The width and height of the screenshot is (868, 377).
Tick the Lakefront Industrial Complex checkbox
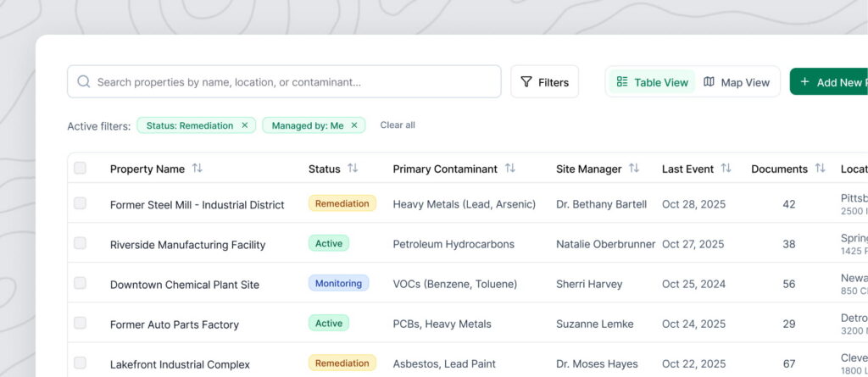click(80, 363)
